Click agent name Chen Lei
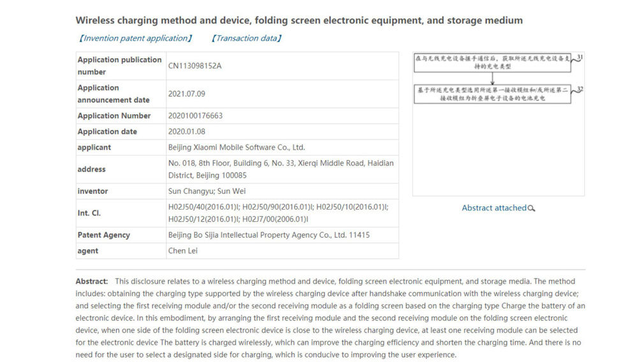The image size is (644, 362). pyautogui.click(x=182, y=250)
